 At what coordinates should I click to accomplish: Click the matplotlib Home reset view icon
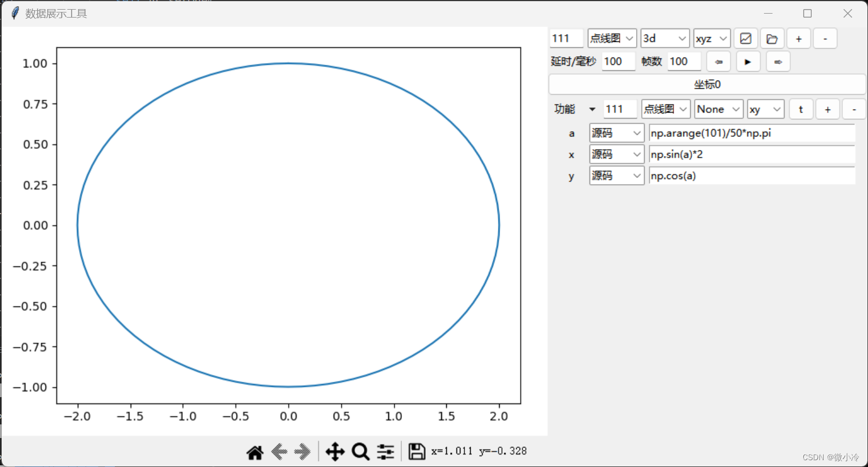click(255, 452)
